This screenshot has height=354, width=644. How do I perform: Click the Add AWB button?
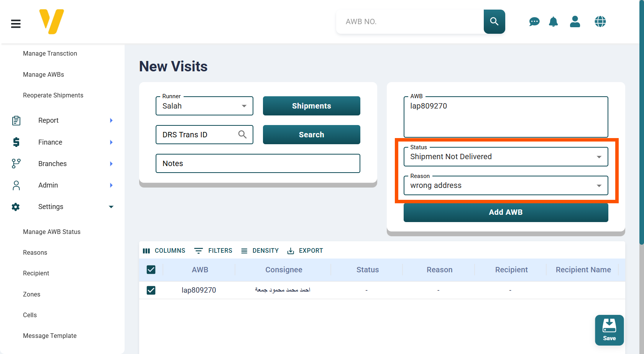click(x=505, y=212)
